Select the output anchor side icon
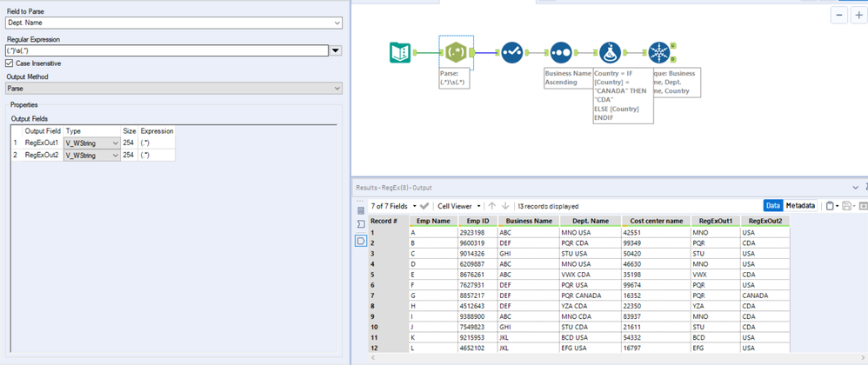Viewport: 868px width, 365px height. (x=361, y=241)
